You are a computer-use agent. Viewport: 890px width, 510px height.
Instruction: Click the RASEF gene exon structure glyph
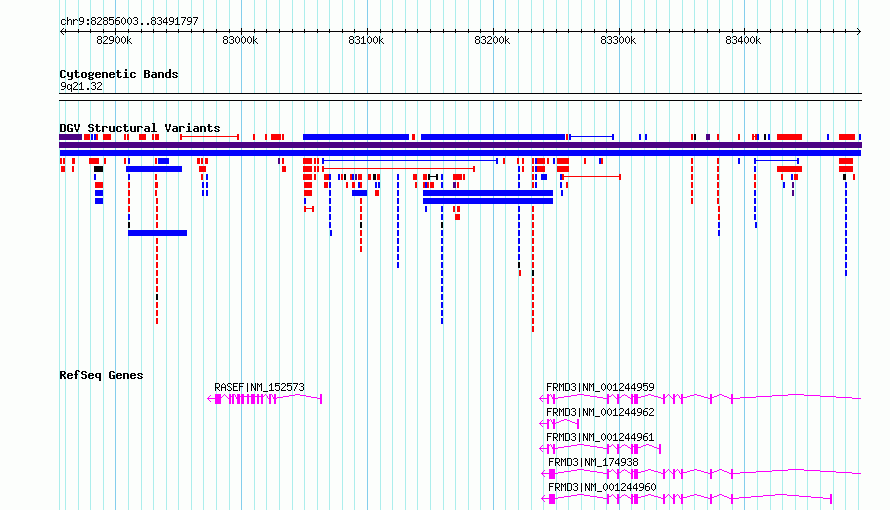click(x=265, y=399)
